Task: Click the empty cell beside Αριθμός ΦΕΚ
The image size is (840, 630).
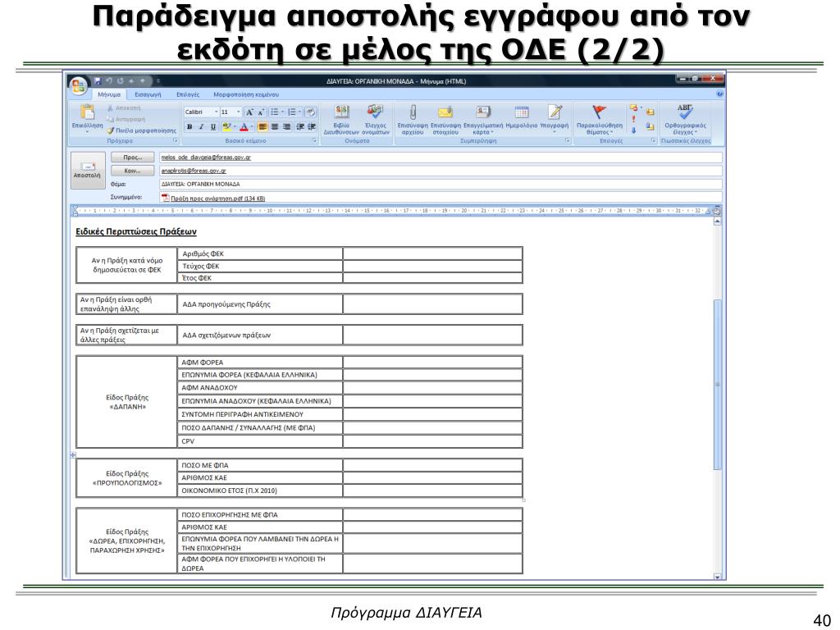Action: [432, 254]
